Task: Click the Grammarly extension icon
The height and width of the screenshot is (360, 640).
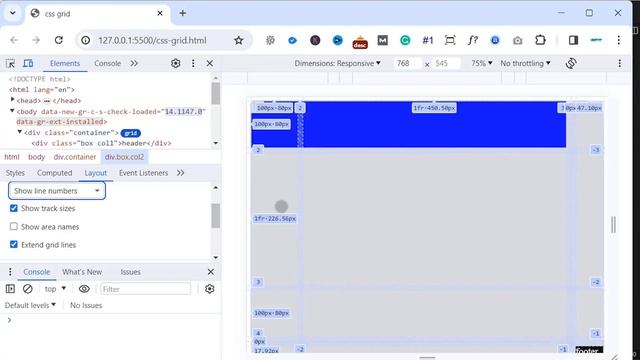Action: [405, 40]
